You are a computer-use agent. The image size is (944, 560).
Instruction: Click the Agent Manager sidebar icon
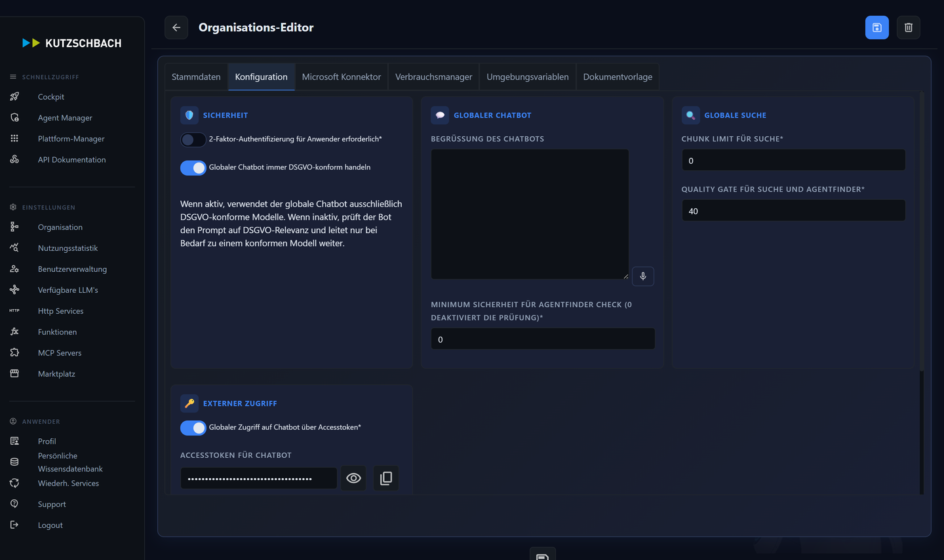(14, 117)
